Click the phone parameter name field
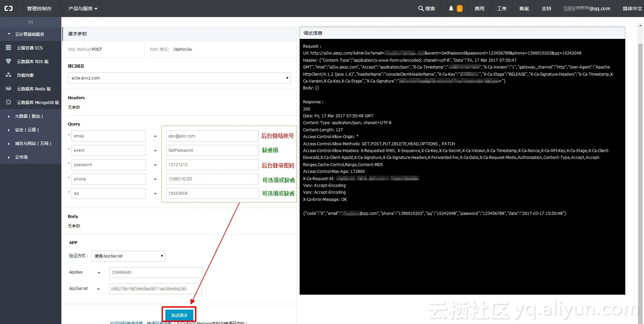 pyautogui.click(x=109, y=179)
